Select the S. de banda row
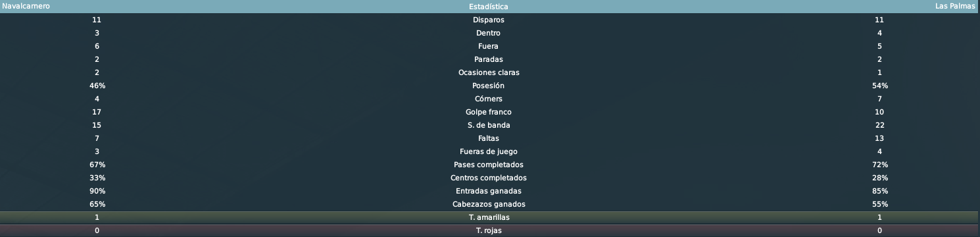980x237 pixels. pyautogui.click(x=490, y=125)
